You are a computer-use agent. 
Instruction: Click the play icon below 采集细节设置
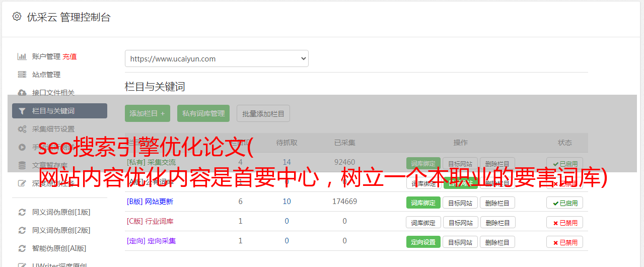[x=22, y=147]
